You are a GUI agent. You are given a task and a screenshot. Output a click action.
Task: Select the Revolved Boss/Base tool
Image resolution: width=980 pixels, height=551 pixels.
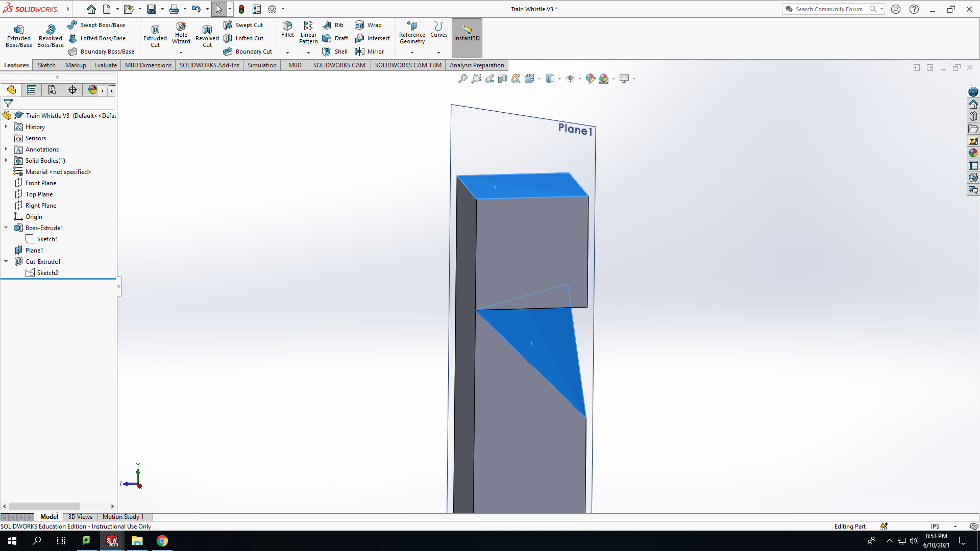(51, 36)
